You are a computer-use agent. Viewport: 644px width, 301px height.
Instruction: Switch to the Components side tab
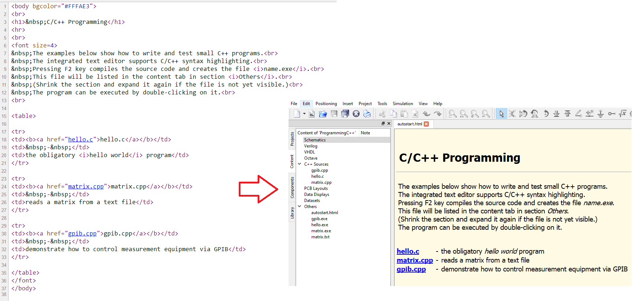tap(292, 188)
